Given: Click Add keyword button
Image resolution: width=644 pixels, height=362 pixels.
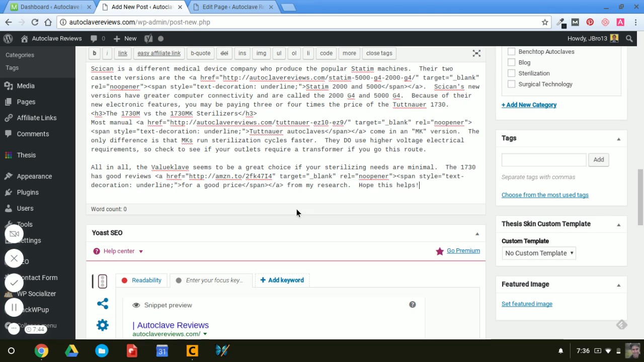Looking at the screenshot, I should point(282,280).
